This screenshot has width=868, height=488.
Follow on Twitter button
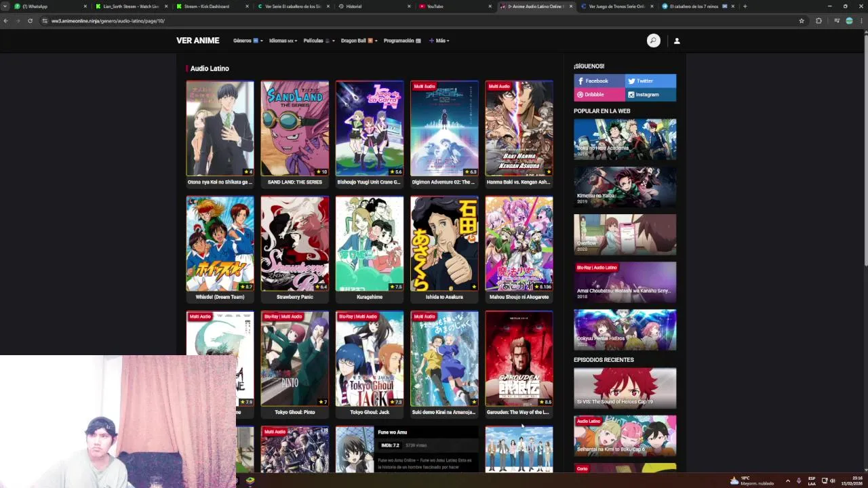(650, 81)
